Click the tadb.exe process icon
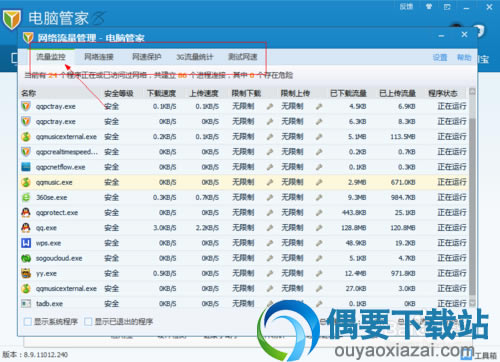 (x=26, y=304)
